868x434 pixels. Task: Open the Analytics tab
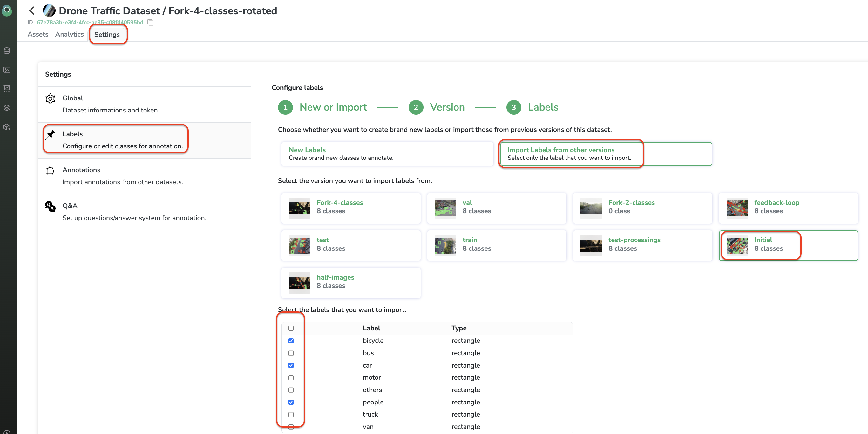(69, 34)
